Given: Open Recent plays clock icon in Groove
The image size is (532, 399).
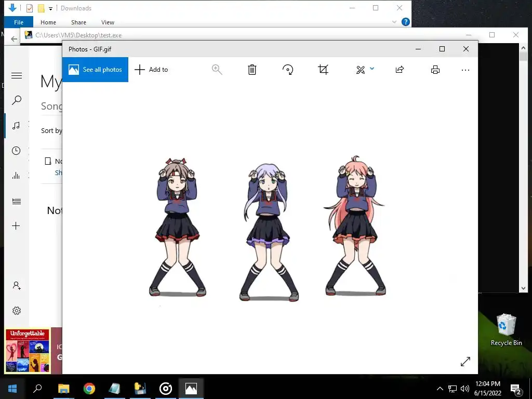Looking at the screenshot, I should [x=16, y=151].
